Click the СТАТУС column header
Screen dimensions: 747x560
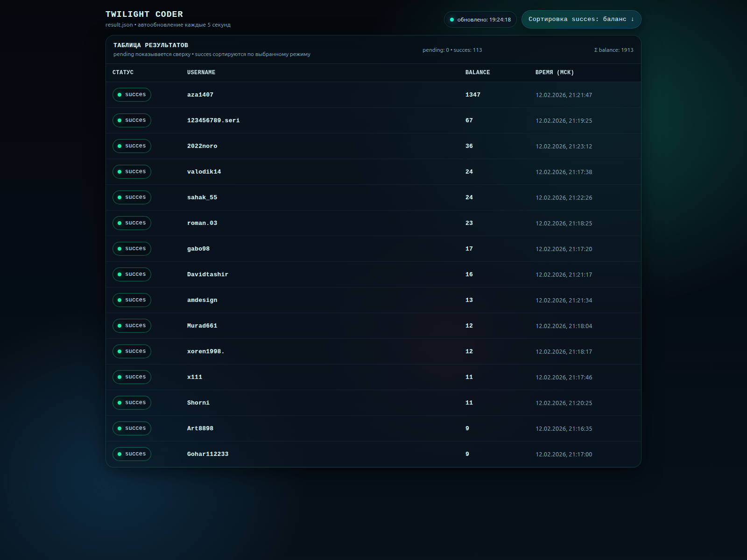click(123, 72)
